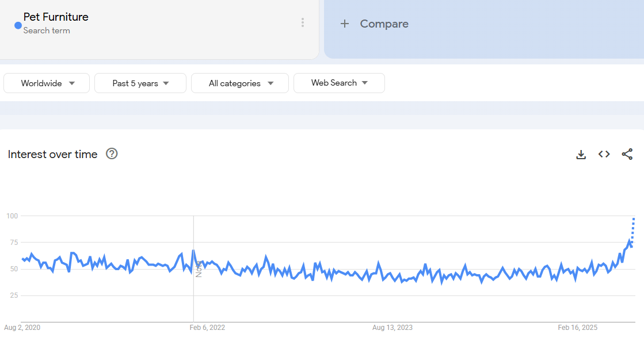Click the plus icon in the Compare box
The image size is (644, 342).
click(345, 24)
